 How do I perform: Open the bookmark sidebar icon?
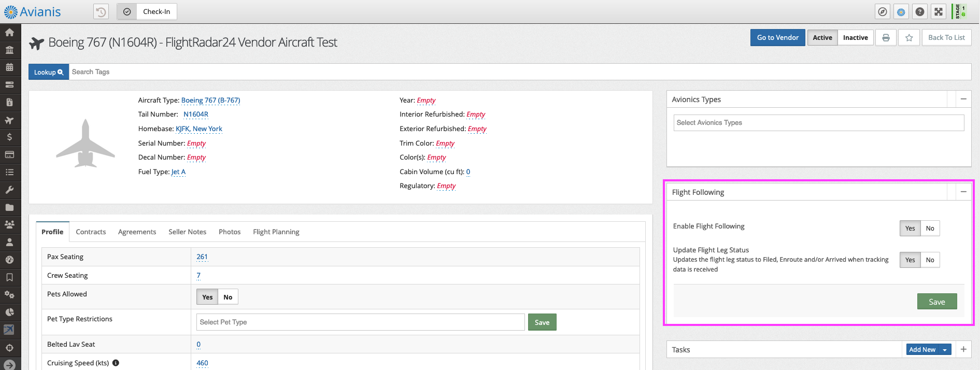point(9,277)
